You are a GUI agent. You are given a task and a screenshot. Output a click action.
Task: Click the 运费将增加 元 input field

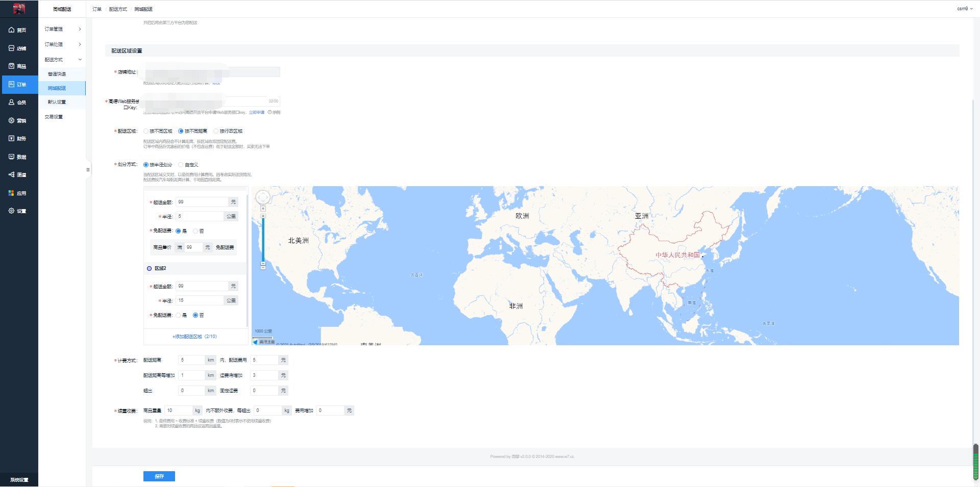click(x=264, y=375)
